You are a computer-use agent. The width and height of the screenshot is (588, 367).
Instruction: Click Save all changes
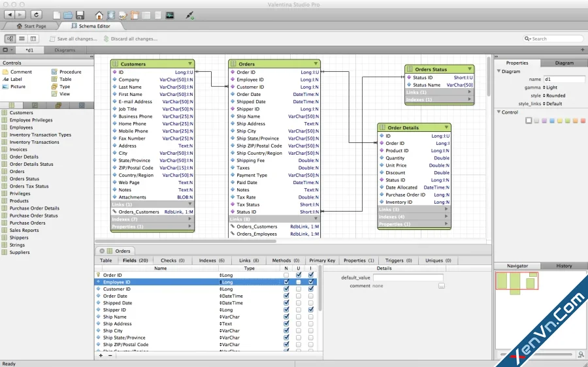pos(73,39)
